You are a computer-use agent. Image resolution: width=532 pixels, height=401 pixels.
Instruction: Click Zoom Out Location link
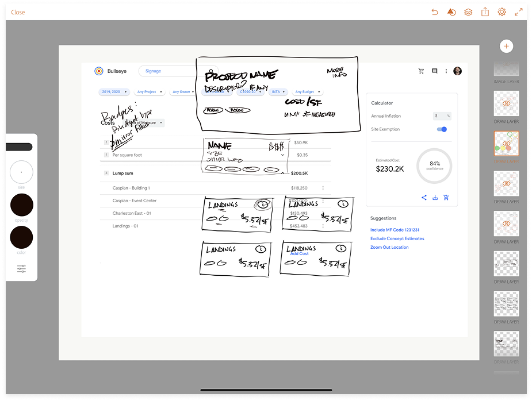point(389,248)
